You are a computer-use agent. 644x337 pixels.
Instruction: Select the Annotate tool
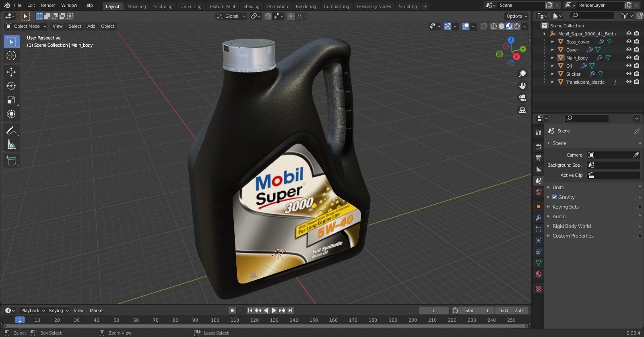(x=11, y=130)
